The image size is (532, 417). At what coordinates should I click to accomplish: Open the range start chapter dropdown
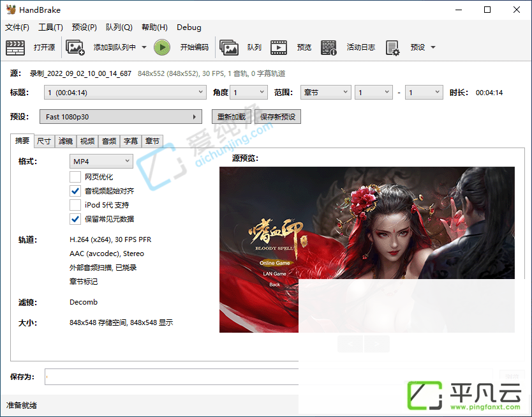(x=374, y=93)
